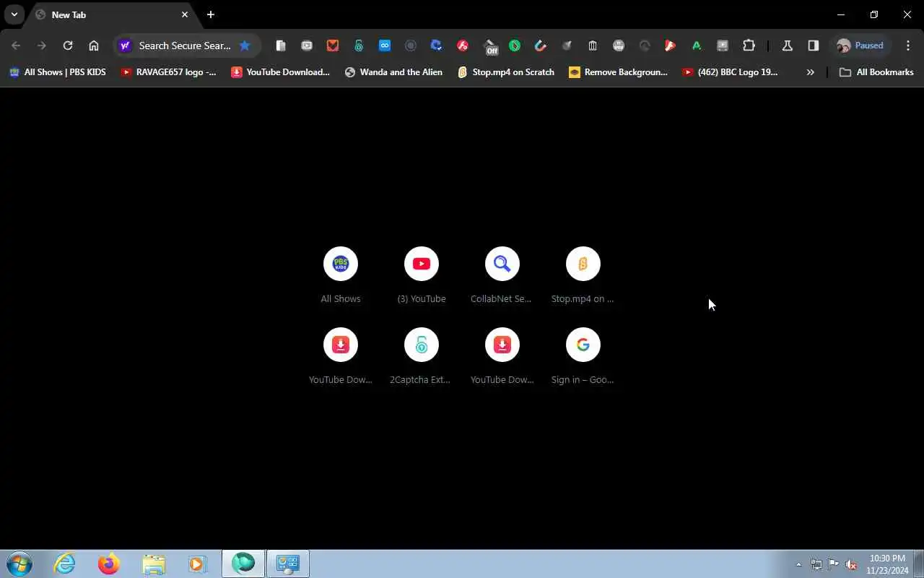Click the teal 2Captcha padlock extension icon
924x578 pixels.
click(359, 46)
